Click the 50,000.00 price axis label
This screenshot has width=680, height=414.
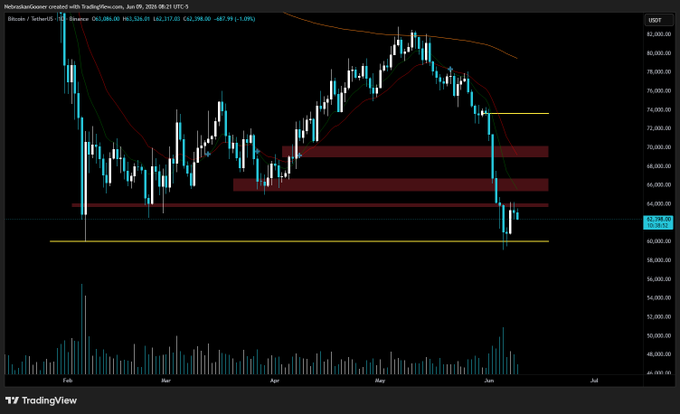pyautogui.click(x=659, y=336)
